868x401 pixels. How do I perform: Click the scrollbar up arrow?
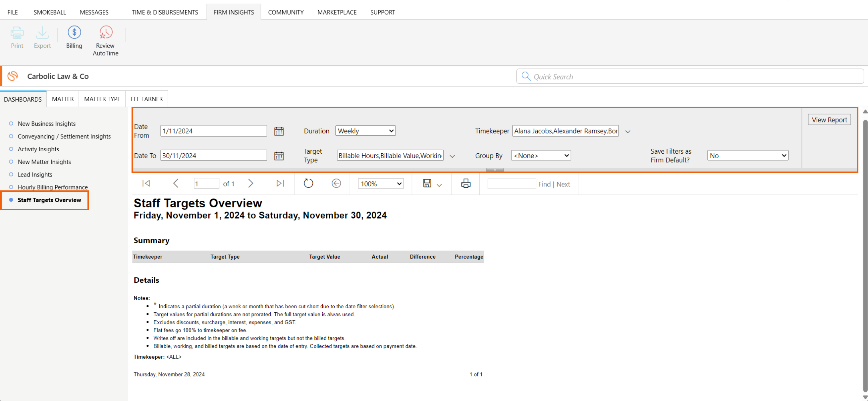click(865, 112)
